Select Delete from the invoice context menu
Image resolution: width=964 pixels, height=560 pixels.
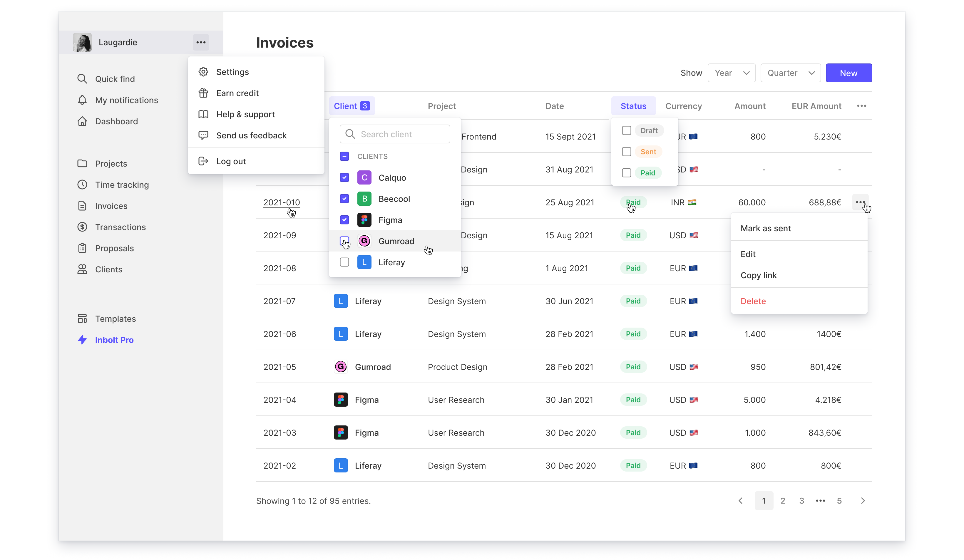(x=753, y=301)
